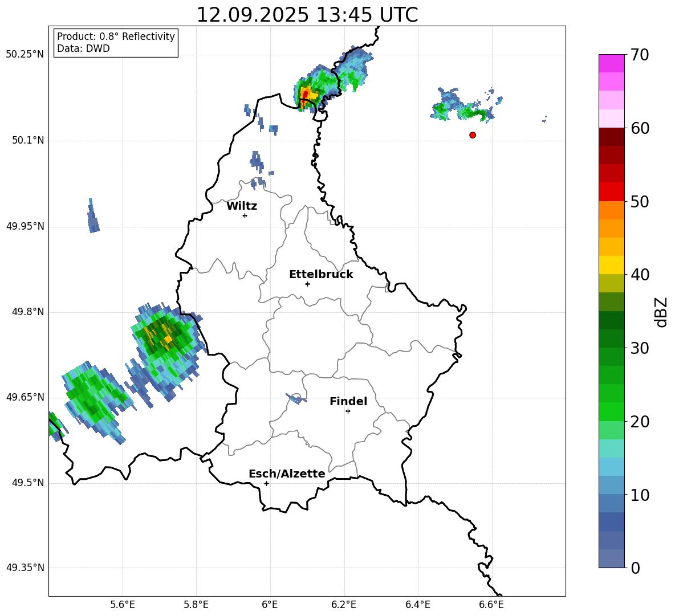Screen dimensions: 675x616
Task: Click the 49.8°N latitude label
Action: click(28, 312)
